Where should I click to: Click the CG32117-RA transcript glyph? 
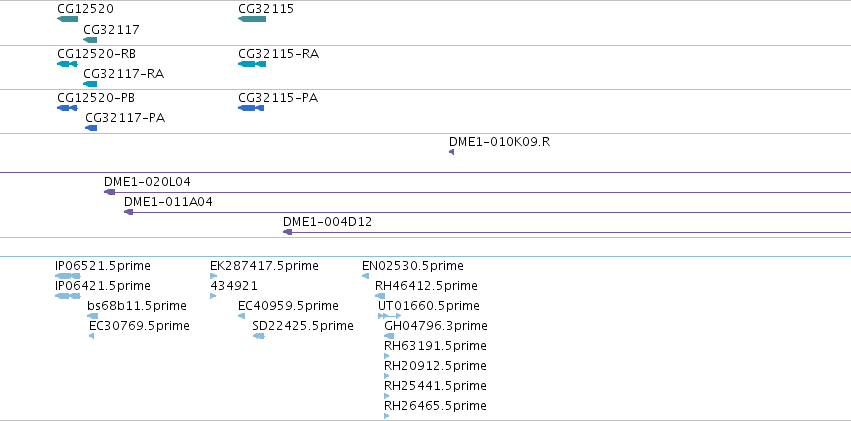90,84
